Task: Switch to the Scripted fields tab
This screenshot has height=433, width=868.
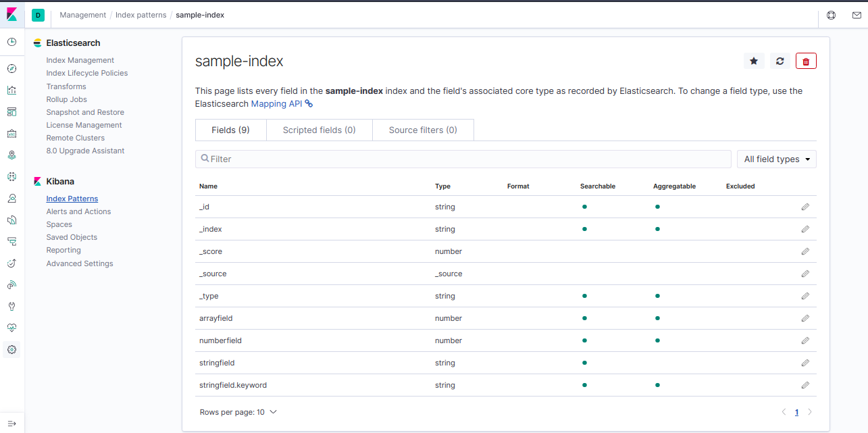Action: point(319,130)
